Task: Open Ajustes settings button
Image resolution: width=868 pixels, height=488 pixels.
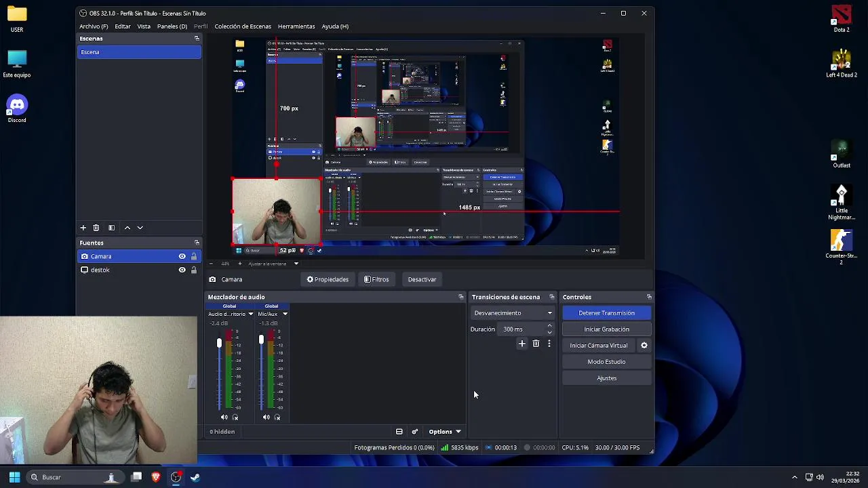Action: (x=607, y=378)
